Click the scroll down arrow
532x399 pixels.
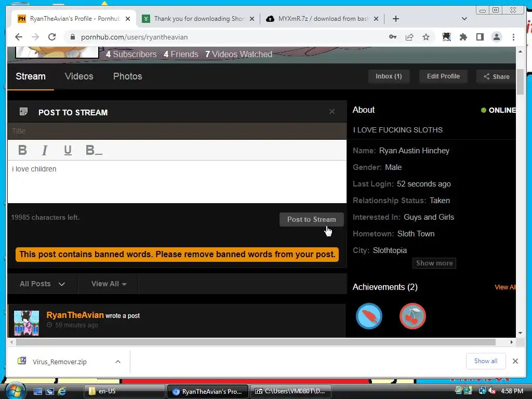click(x=520, y=333)
